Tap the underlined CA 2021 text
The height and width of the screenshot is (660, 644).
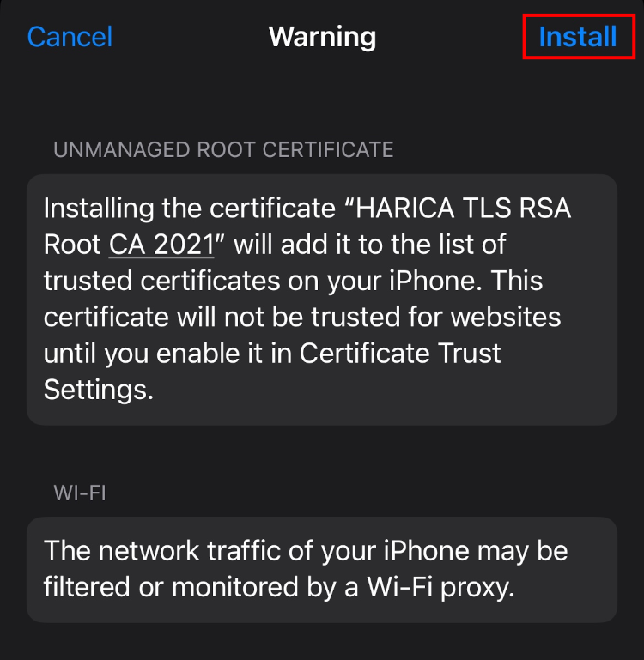pos(161,244)
